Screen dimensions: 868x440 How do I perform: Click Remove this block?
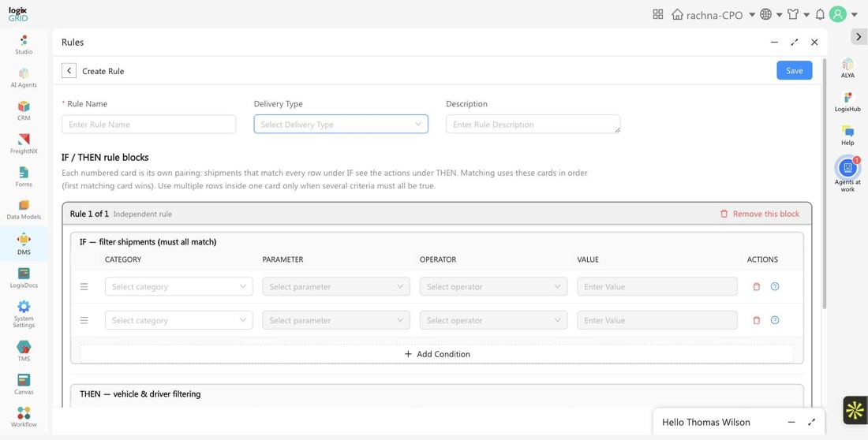[759, 214]
